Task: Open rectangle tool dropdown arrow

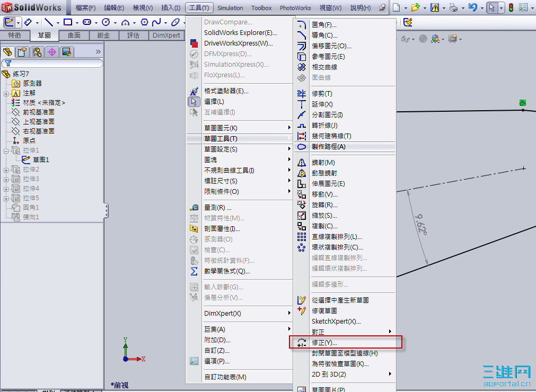Action: [77, 23]
